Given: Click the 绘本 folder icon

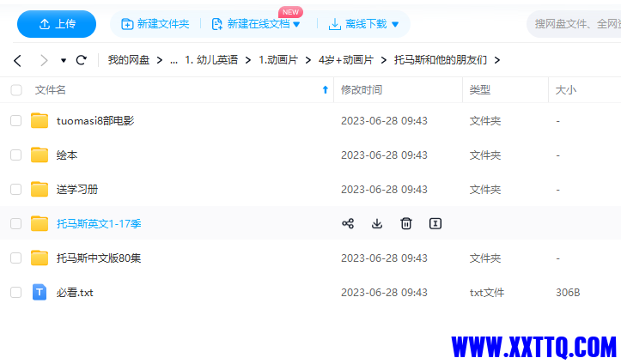Looking at the screenshot, I should point(40,155).
